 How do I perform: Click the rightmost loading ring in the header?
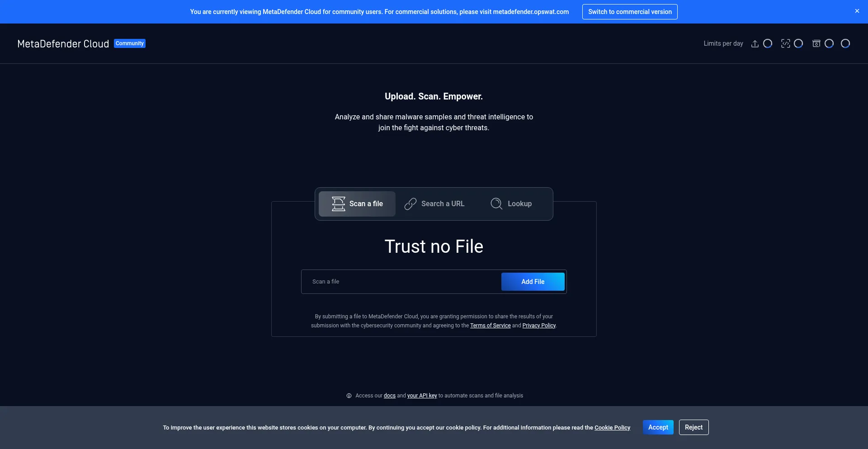coord(845,43)
